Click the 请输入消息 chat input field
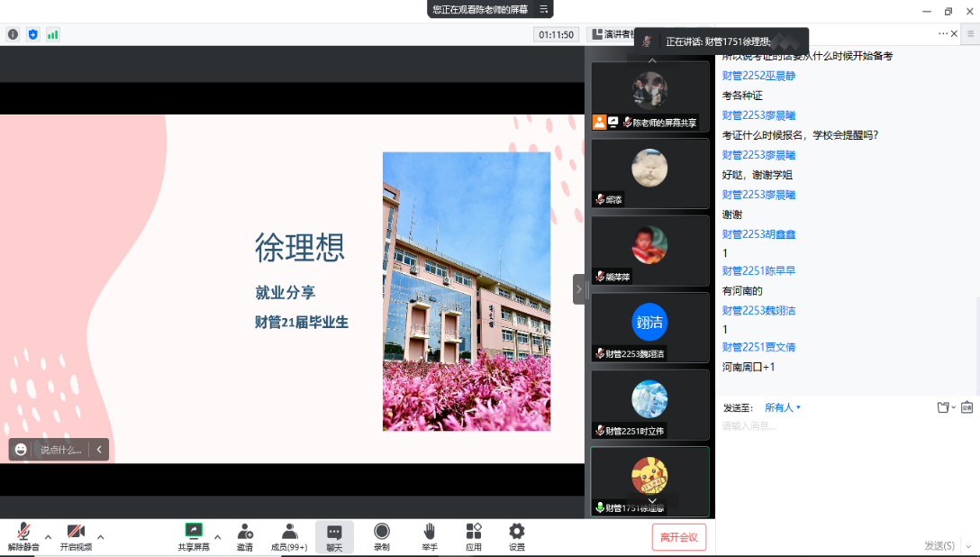This screenshot has width=980, height=557. click(x=838, y=426)
